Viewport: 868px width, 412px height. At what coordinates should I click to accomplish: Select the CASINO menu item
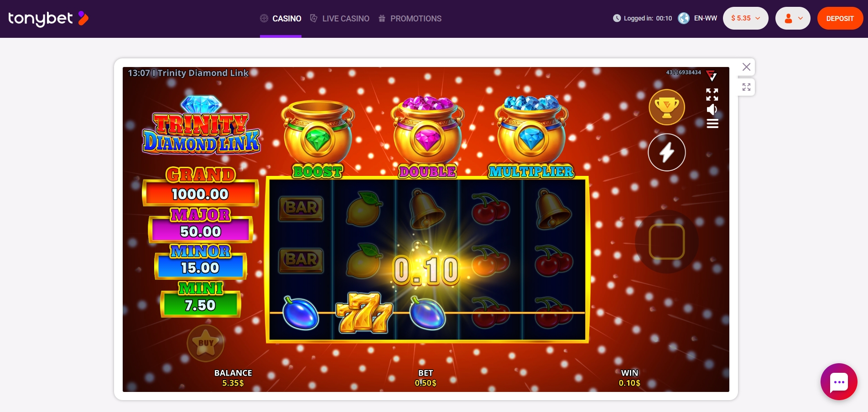(x=281, y=19)
